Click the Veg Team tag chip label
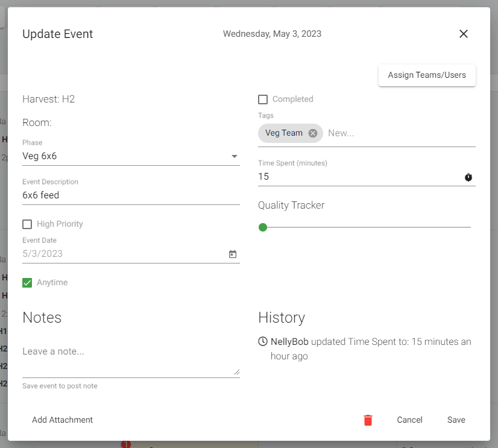The width and height of the screenshot is (498, 448). coord(283,133)
